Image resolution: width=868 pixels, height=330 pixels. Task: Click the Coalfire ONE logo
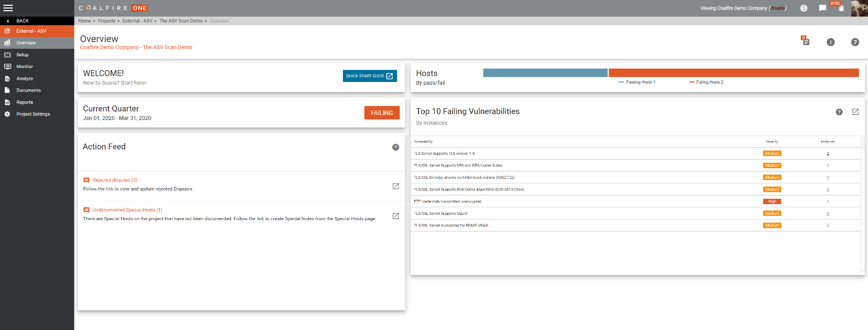point(113,8)
